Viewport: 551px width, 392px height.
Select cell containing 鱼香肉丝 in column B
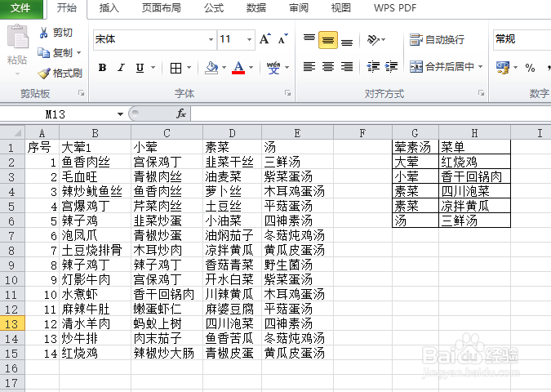click(95, 162)
